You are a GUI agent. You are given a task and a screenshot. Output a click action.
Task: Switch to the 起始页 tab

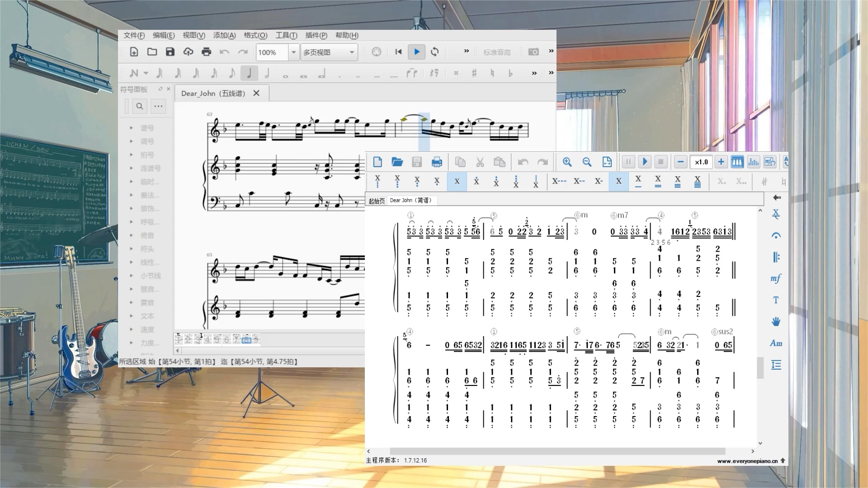[377, 201]
